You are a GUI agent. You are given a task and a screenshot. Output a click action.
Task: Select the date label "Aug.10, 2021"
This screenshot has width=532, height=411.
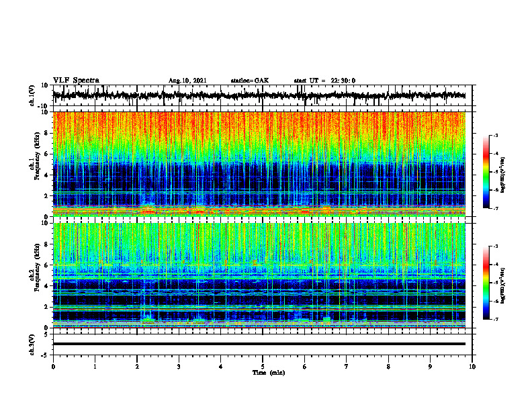point(187,81)
